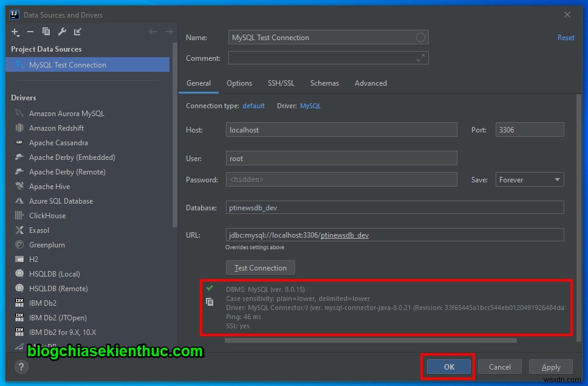Viewport: 588px width, 386px height.
Task: Select the ClickHouse driver
Action: [49, 215]
